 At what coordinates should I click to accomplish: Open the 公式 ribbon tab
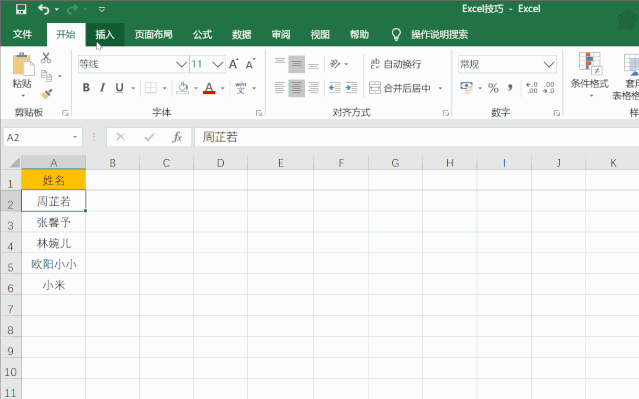(202, 34)
